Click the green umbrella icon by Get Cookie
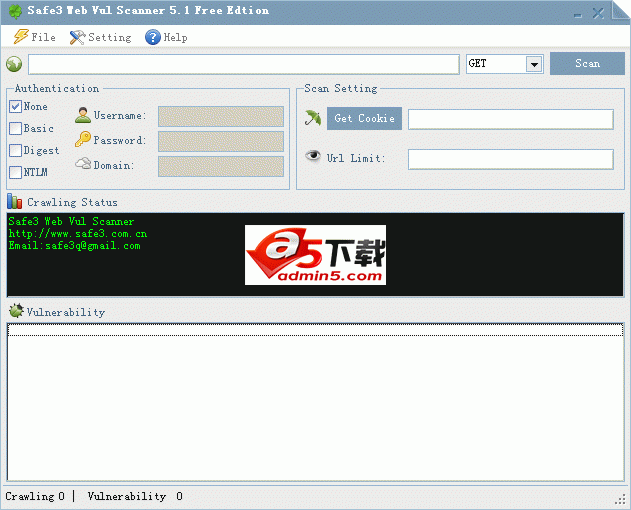This screenshot has height=510, width=631. click(x=313, y=118)
